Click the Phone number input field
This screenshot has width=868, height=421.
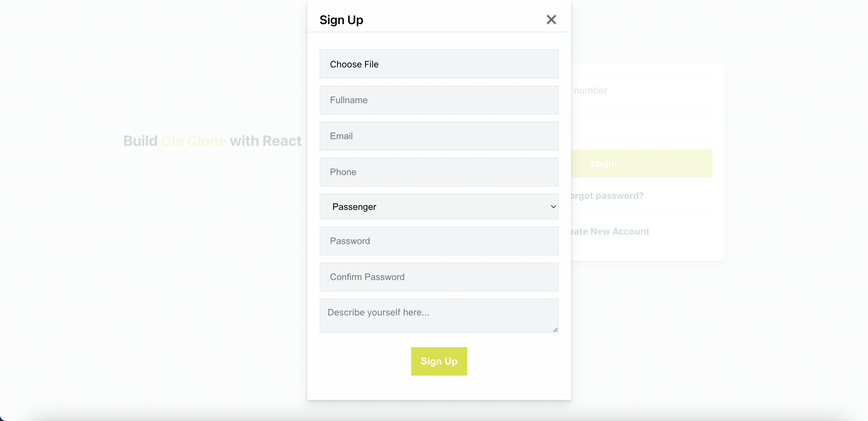[439, 171]
